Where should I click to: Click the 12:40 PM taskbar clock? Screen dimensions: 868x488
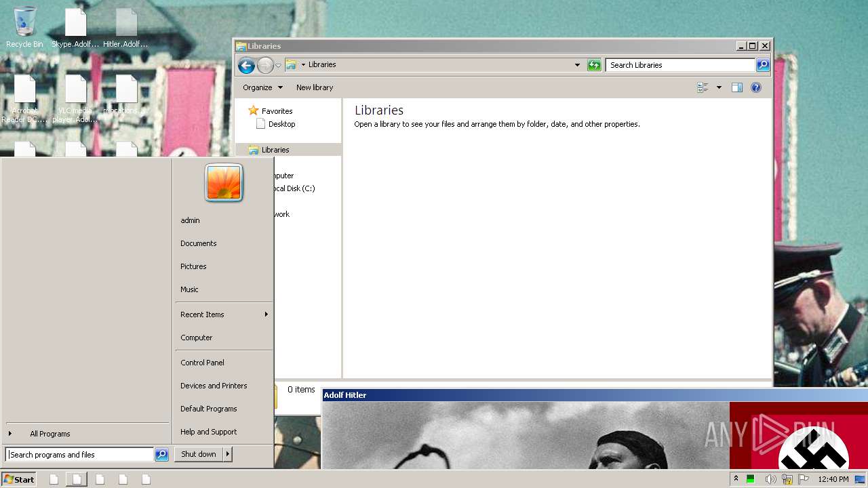833,479
